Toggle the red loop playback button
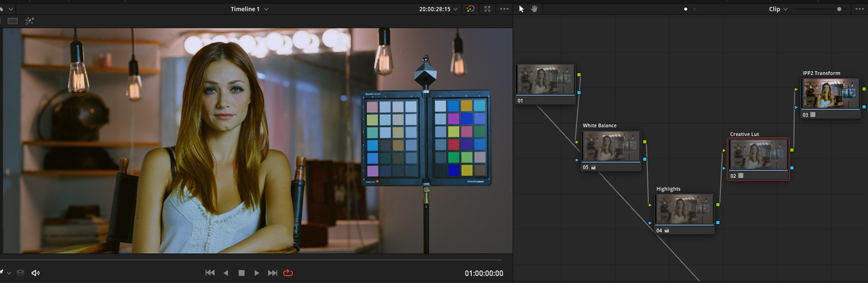The image size is (868, 283). click(x=288, y=273)
